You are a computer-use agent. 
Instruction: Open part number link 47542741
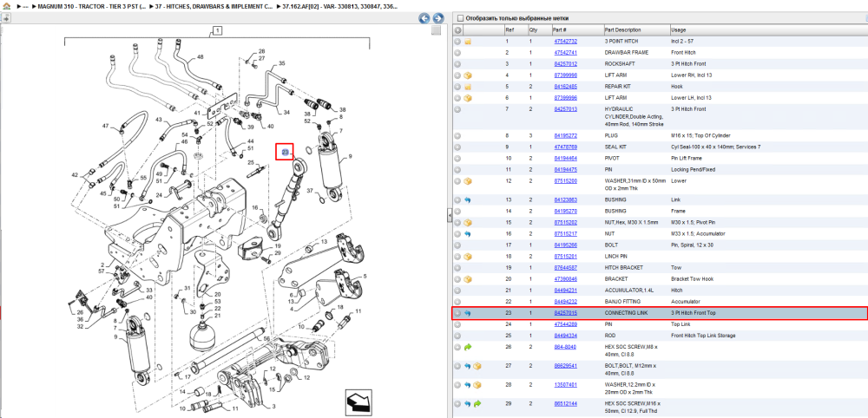[x=565, y=53]
